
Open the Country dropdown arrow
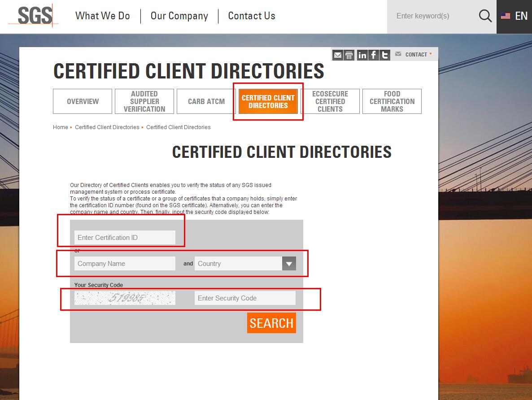point(289,264)
